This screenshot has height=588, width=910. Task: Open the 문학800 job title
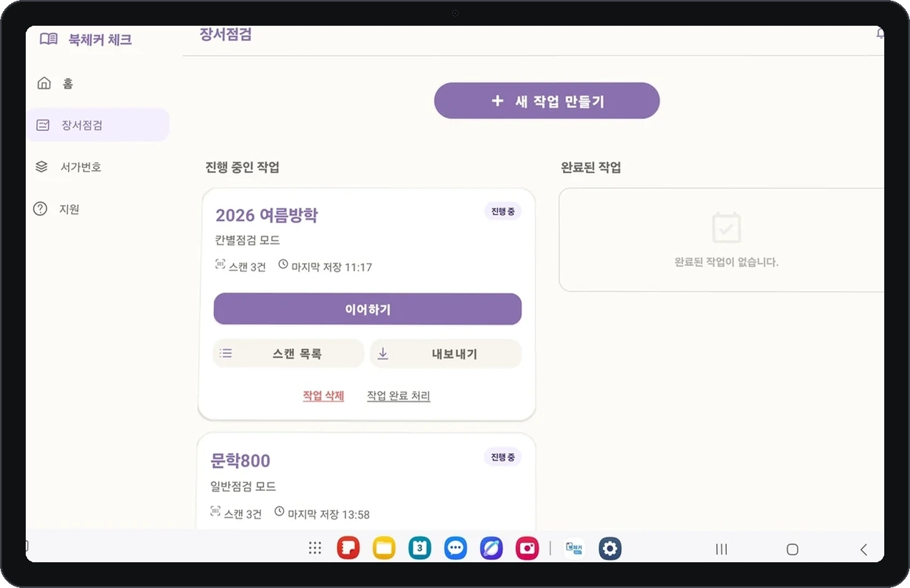tap(241, 460)
